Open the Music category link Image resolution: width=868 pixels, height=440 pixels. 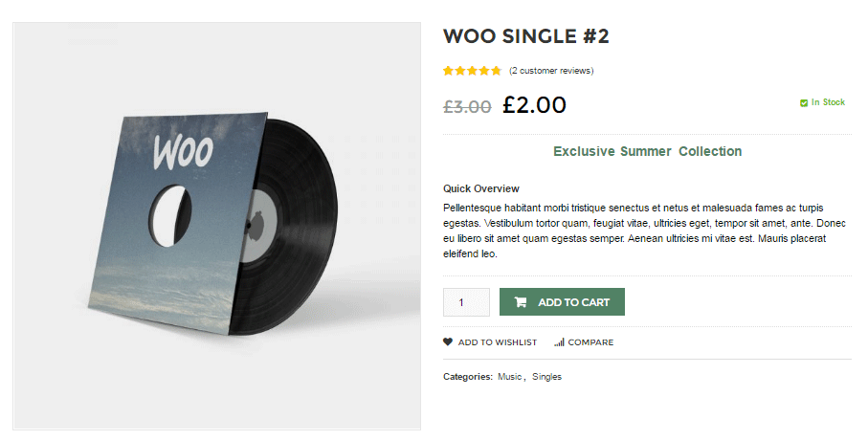point(509,376)
